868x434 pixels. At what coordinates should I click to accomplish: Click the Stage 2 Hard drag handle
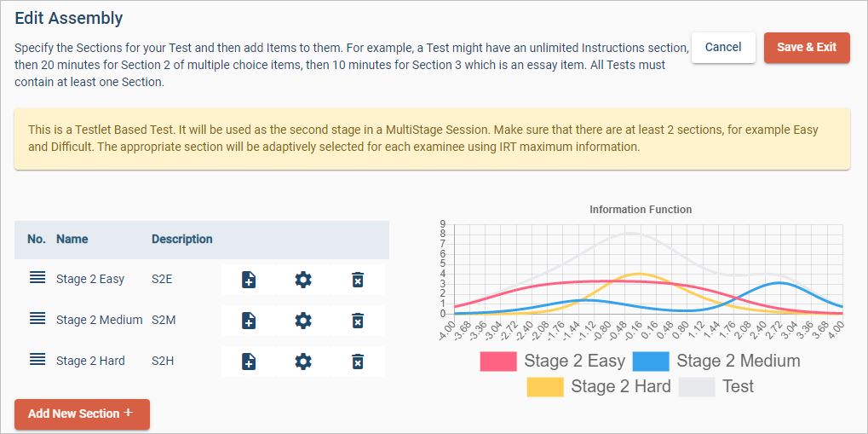[37, 360]
